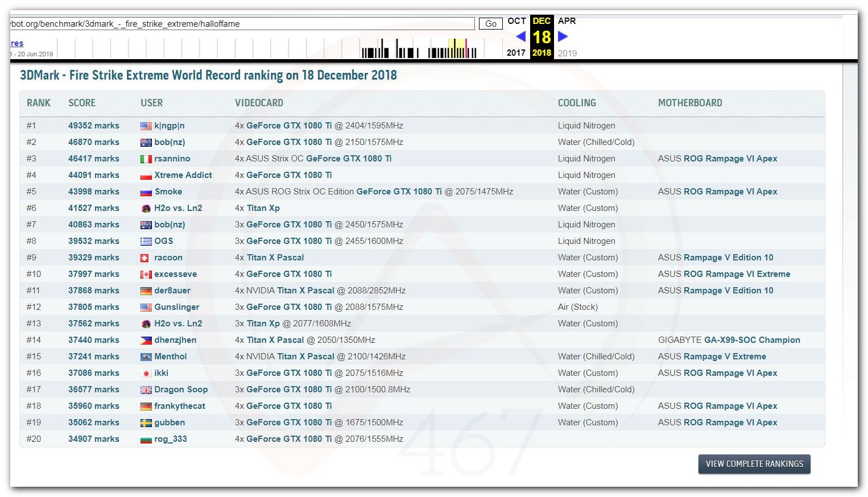Open the 37241 marks score

click(x=94, y=357)
